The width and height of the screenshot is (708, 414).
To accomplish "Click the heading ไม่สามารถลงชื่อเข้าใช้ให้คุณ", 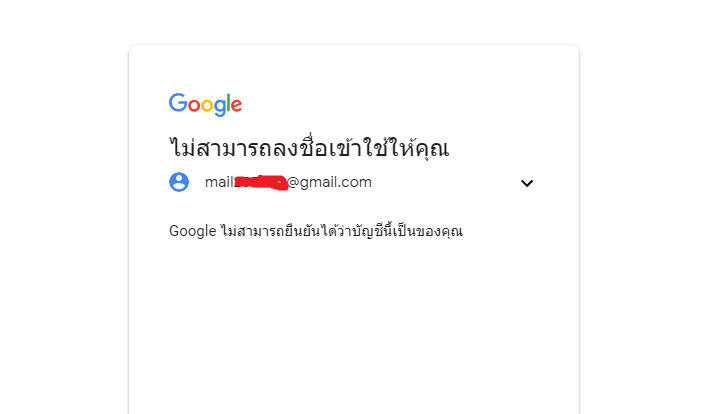I will click(309, 148).
